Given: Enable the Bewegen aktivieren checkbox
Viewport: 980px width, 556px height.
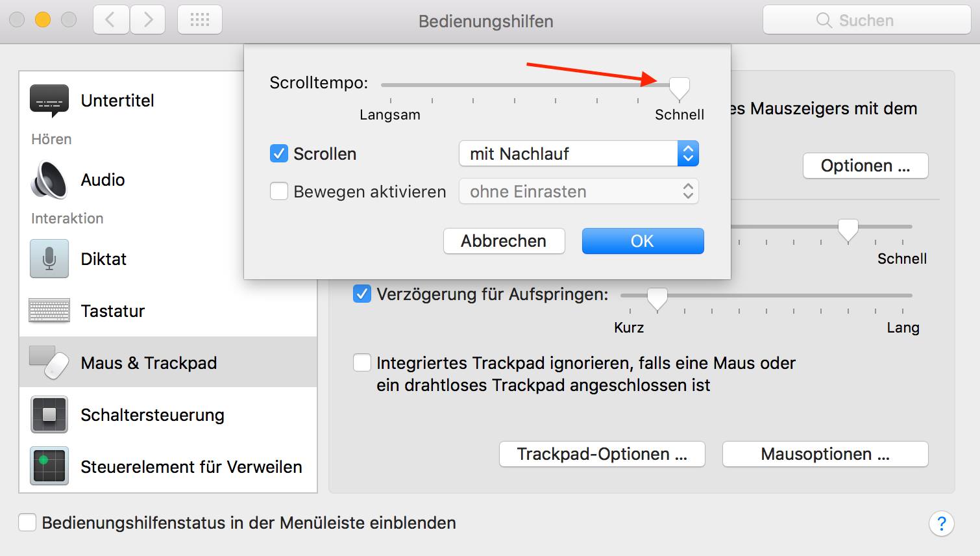Looking at the screenshot, I should (279, 192).
